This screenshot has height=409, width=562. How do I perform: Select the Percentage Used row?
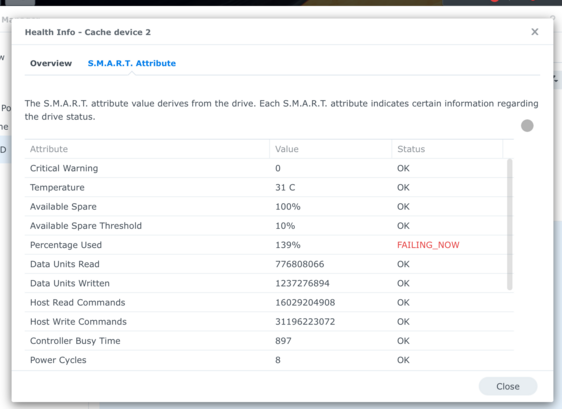tap(266, 245)
